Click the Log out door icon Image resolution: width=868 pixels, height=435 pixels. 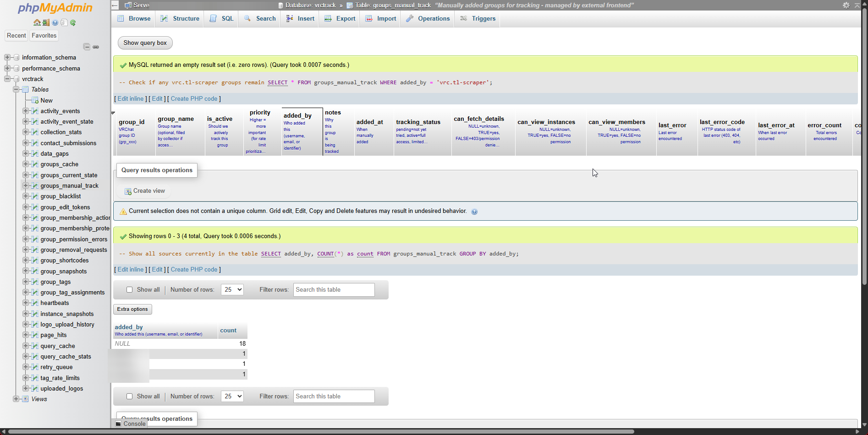46,22
